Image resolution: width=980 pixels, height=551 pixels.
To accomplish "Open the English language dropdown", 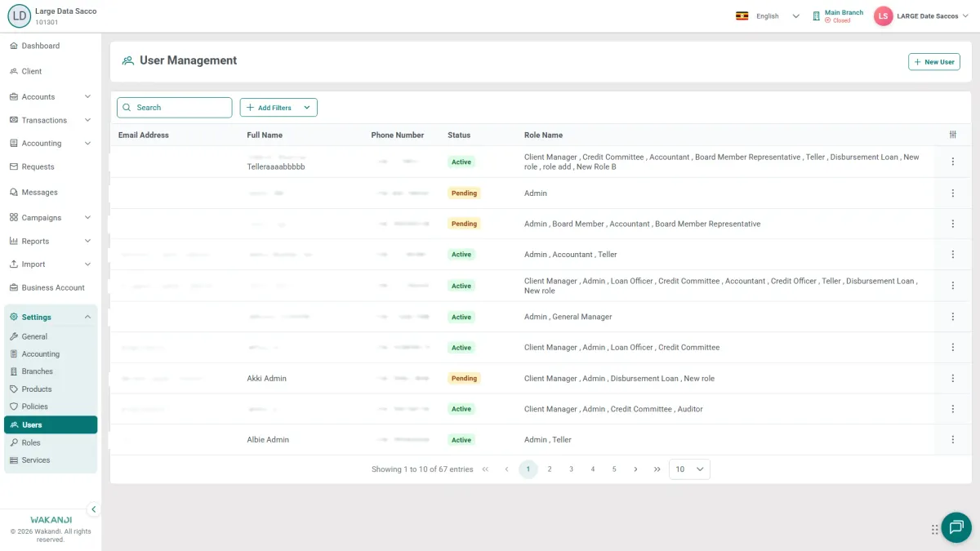I will [777, 16].
